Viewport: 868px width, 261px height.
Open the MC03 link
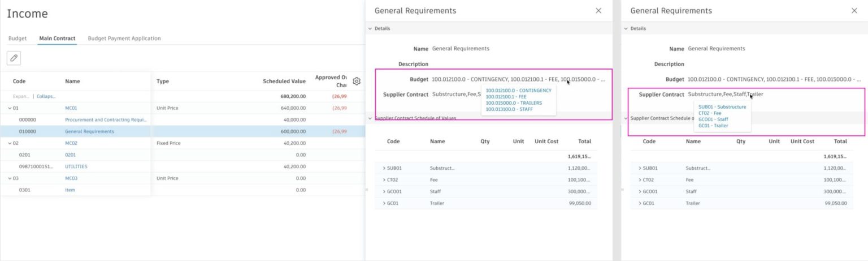tap(71, 178)
